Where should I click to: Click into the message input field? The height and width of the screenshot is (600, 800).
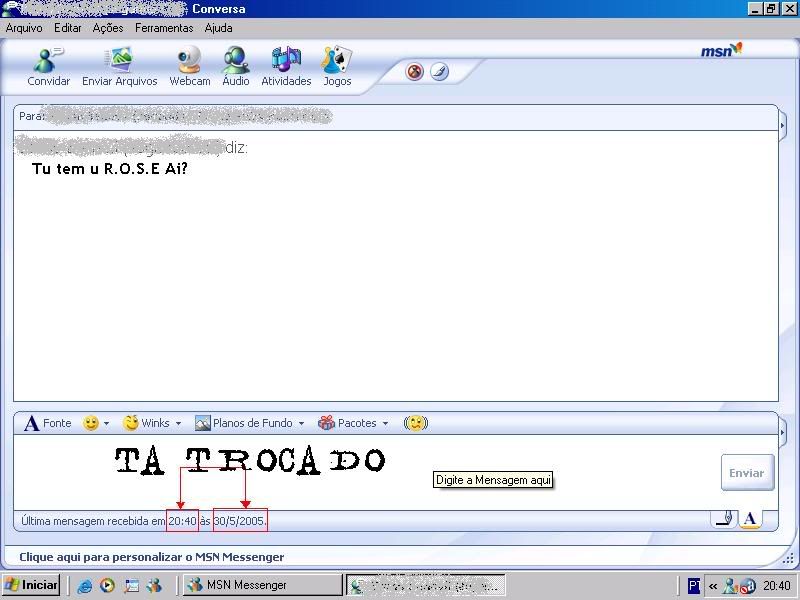365,472
